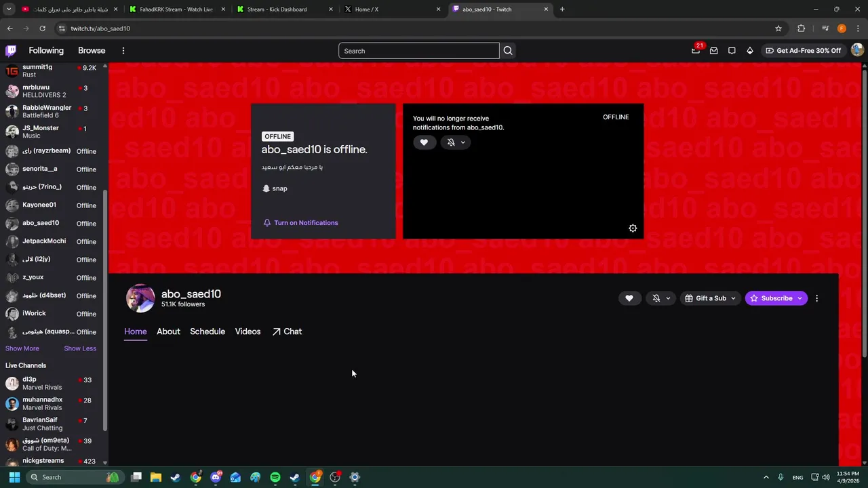
Task: Click the Twitch logo home icon
Action: [x=11, y=51]
